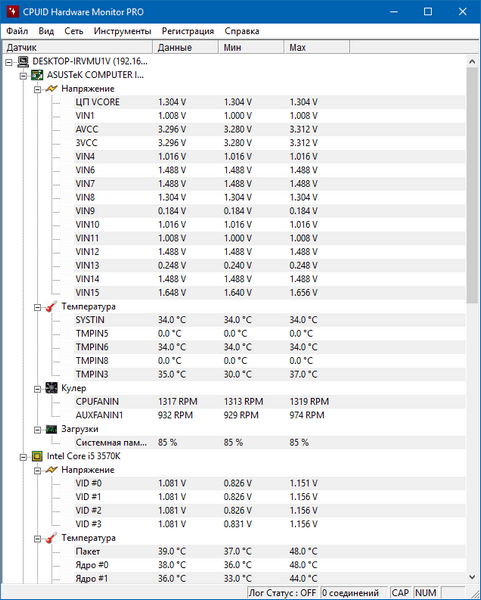Select the DESKTOP-IRVMU1V computer icon
Viewport: 481px width, 600px height.
click(x=23, y=61)
